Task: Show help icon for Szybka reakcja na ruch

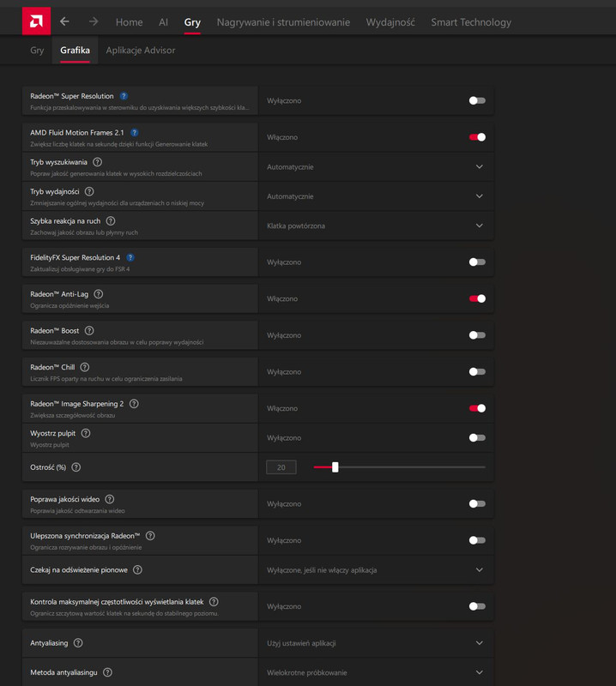Action: (111, 221)
